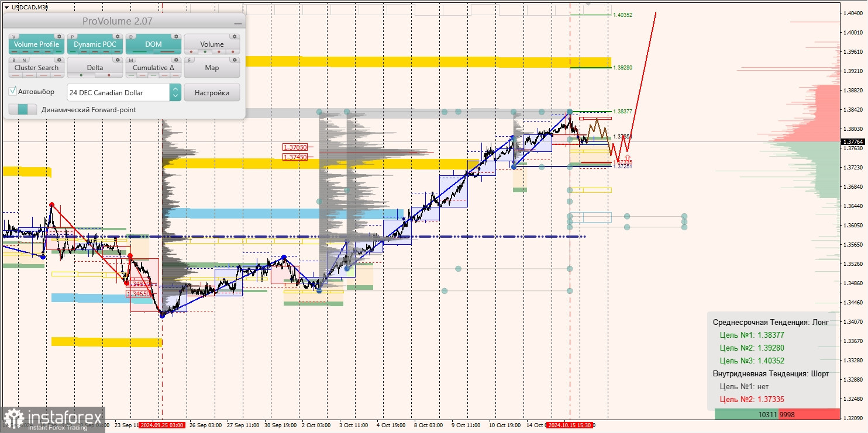Screen dimensions: 868x433
Task: Toggle the Volume indicator
Action: (212, 44)
